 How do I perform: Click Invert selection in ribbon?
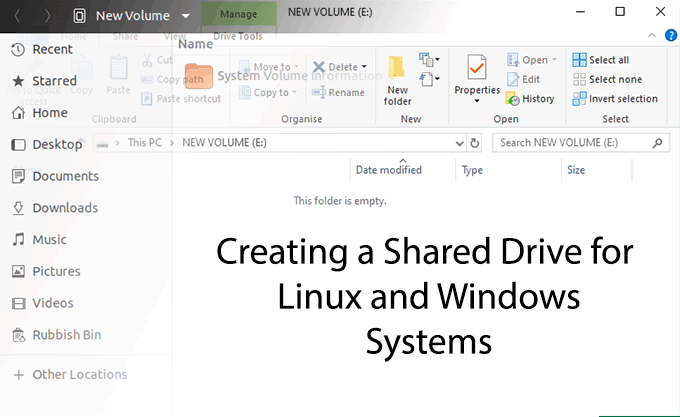point(615,98)
